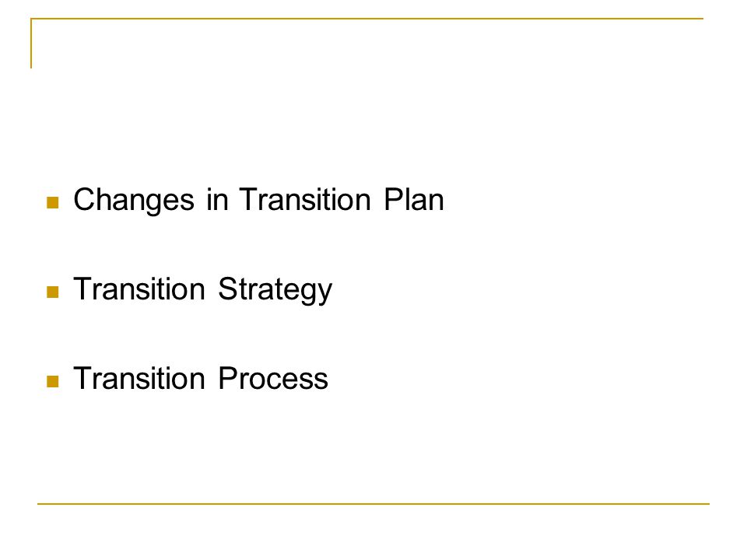Select the word Changes in first bullet
Screen dimensions: 747x560
tap(134, 201)
